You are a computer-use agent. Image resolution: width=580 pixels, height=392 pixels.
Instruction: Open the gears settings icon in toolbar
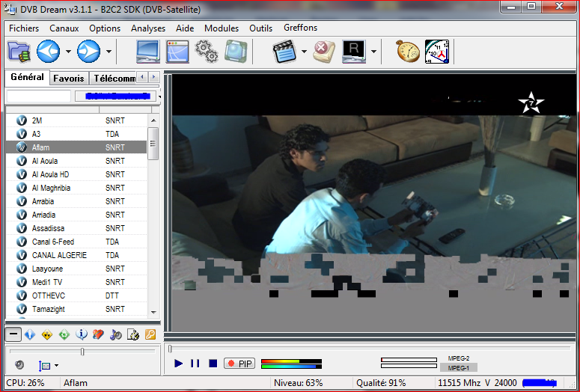coord(206,52)
